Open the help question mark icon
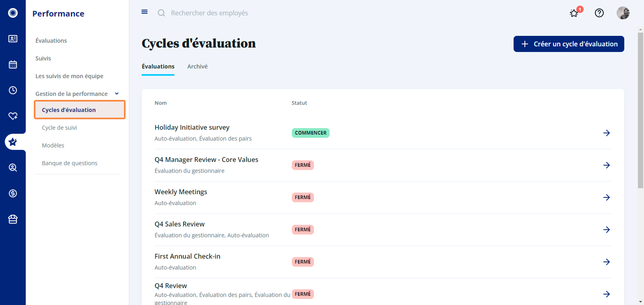The height and width of the screenshot is (305, 644). (599, 13)
